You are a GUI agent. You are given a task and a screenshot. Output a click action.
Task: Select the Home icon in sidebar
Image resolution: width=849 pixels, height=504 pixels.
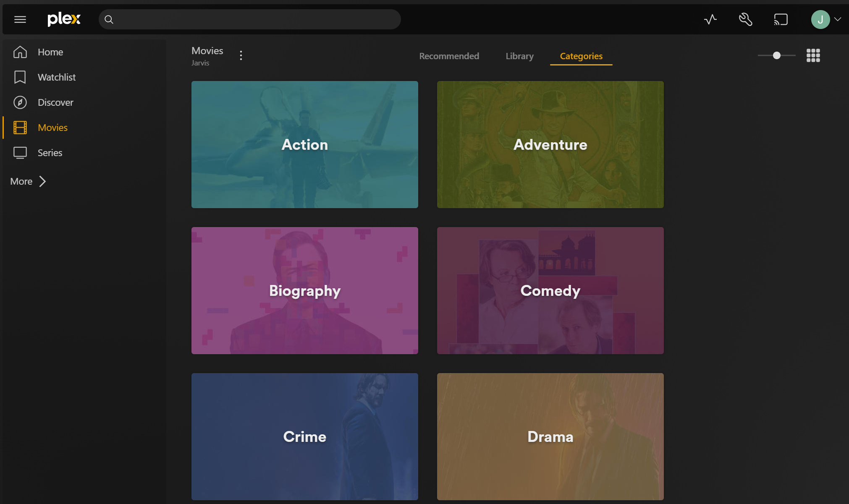coord(19,52)
